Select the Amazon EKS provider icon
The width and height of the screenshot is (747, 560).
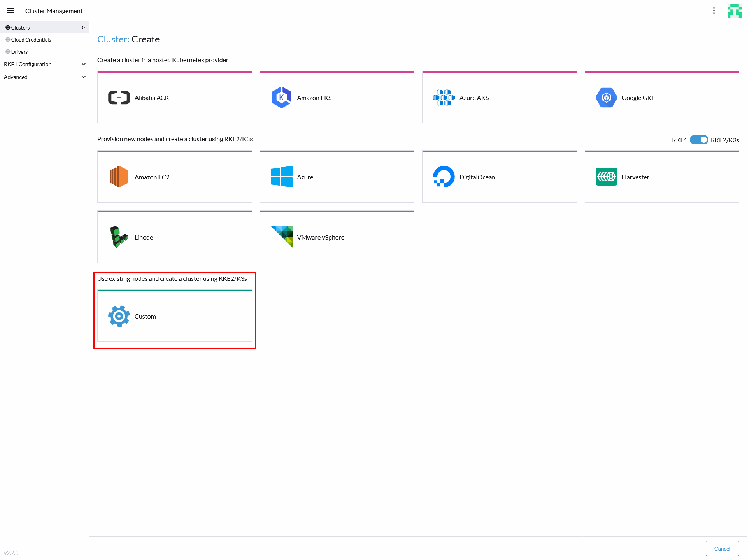281,97
